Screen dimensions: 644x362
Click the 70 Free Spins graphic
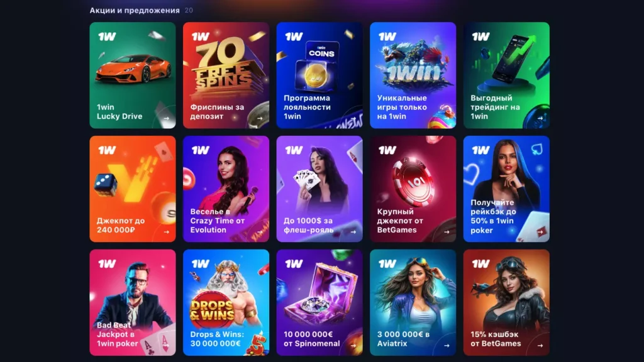225,65
